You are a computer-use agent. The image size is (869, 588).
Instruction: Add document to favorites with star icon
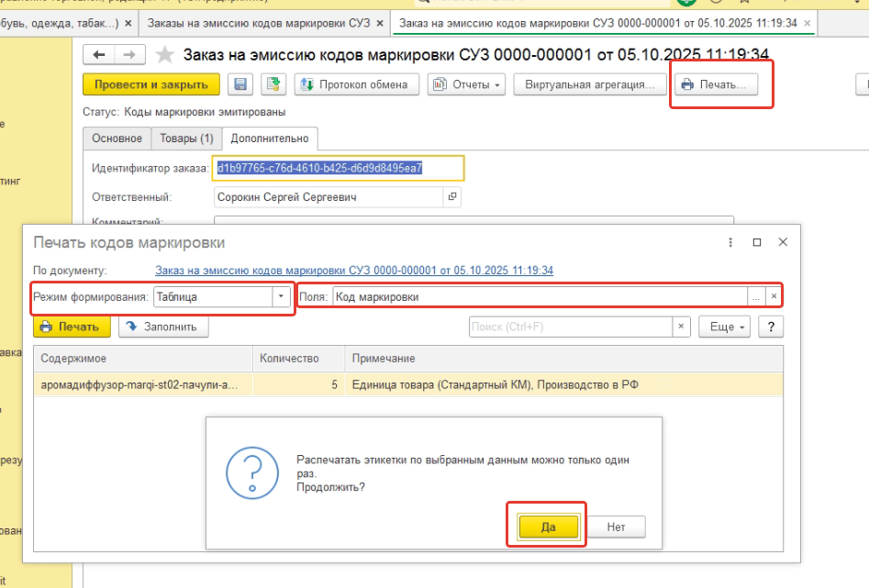click(165, 55)
